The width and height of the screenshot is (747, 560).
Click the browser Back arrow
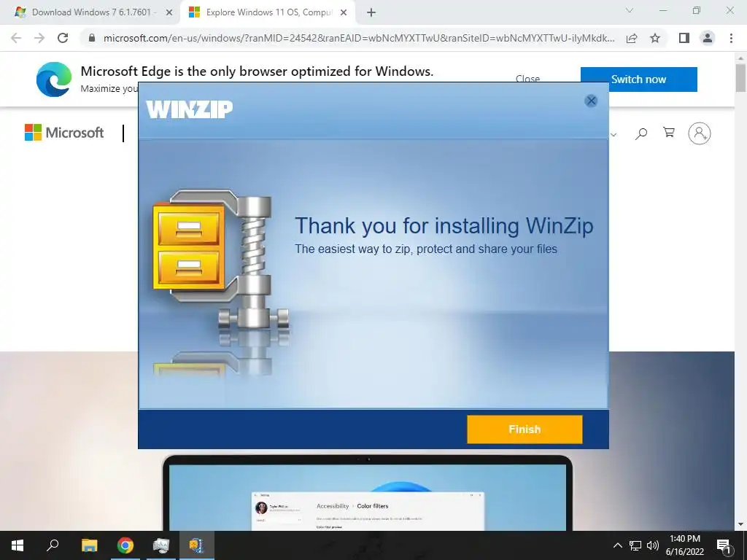tap(16, 38)
